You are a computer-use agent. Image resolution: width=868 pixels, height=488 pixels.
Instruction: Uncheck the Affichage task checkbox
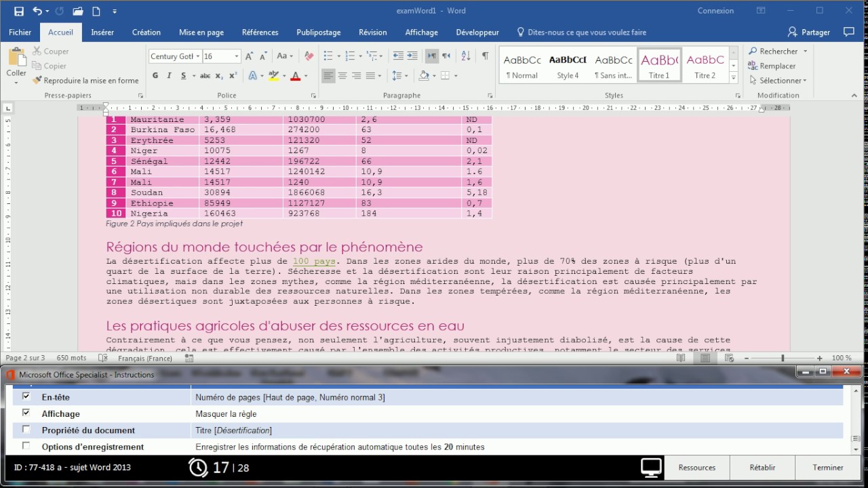(26, 413)
